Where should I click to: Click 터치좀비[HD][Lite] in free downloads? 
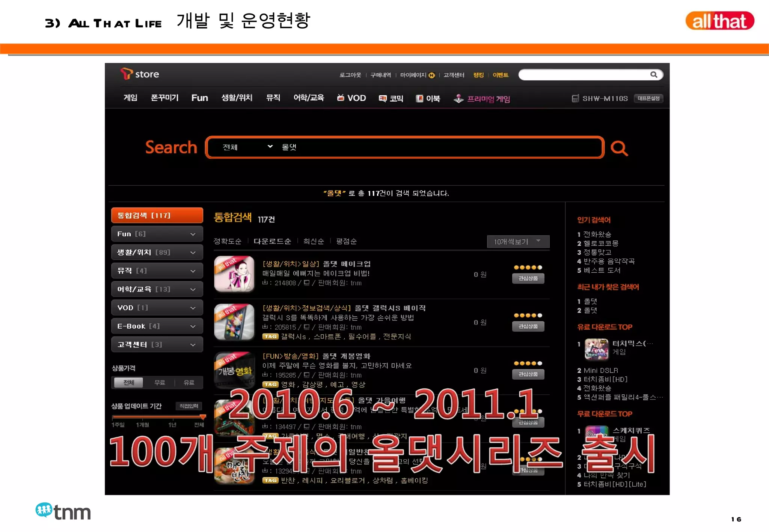[x=615, y=484]
